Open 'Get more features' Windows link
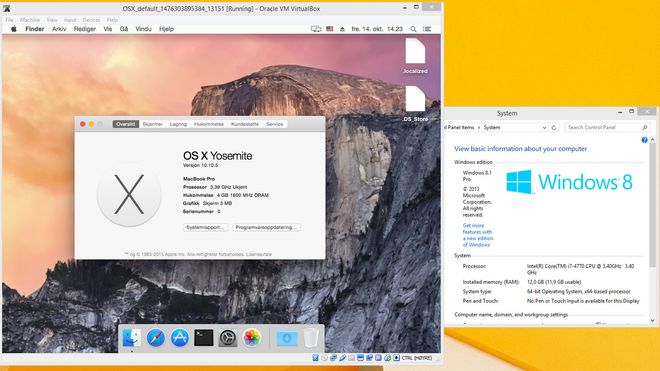This screenshot has width=660, height=371. (478, 235)
